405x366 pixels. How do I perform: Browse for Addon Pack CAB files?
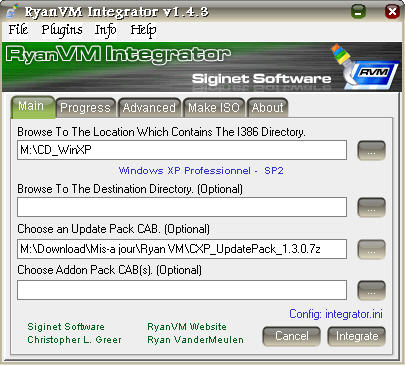click(371, 290)
